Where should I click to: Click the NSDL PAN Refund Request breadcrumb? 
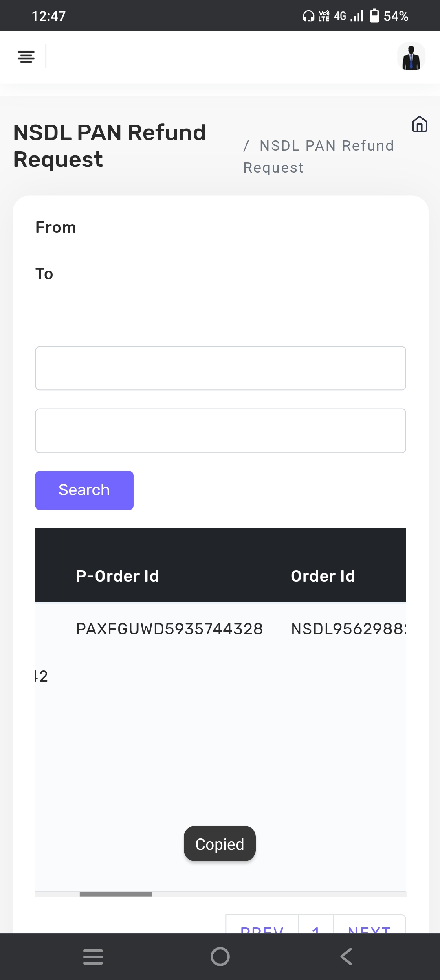tap(318, 156)
